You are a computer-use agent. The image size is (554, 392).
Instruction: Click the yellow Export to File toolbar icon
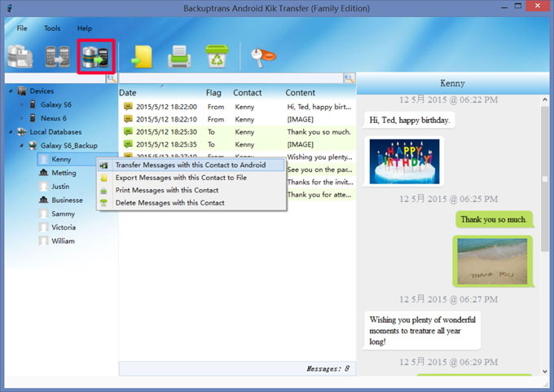pyautogui.click(x=142, y=56)
